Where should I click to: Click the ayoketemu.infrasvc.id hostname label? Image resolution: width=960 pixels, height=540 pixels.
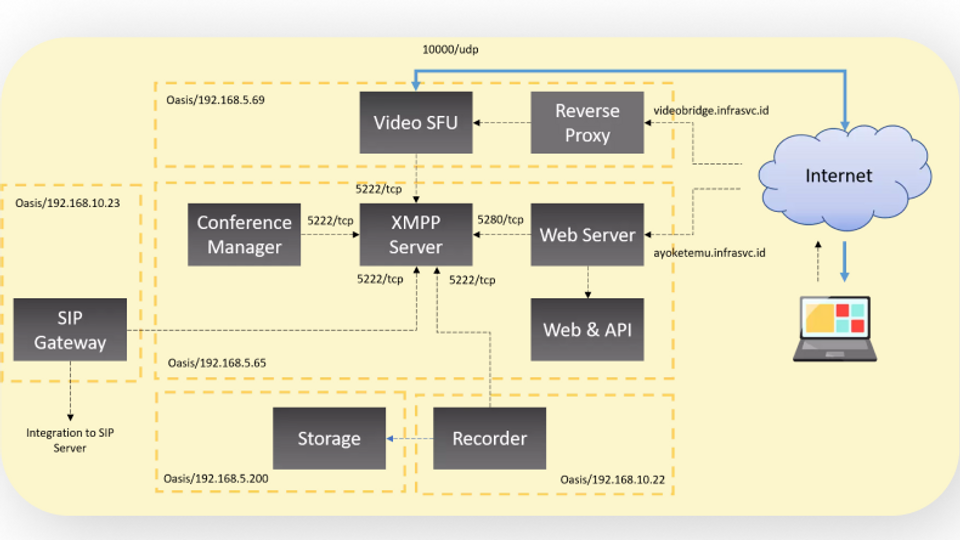point(709,254)
